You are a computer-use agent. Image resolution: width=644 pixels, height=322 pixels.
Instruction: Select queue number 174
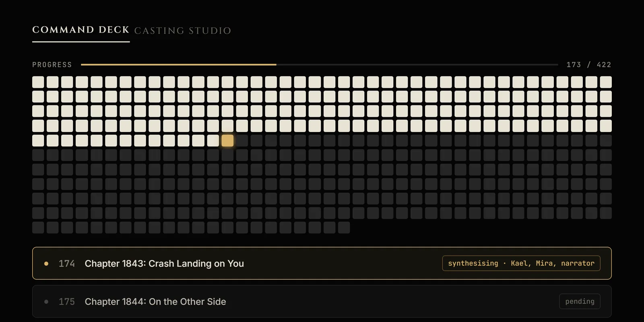pos(67,264)
